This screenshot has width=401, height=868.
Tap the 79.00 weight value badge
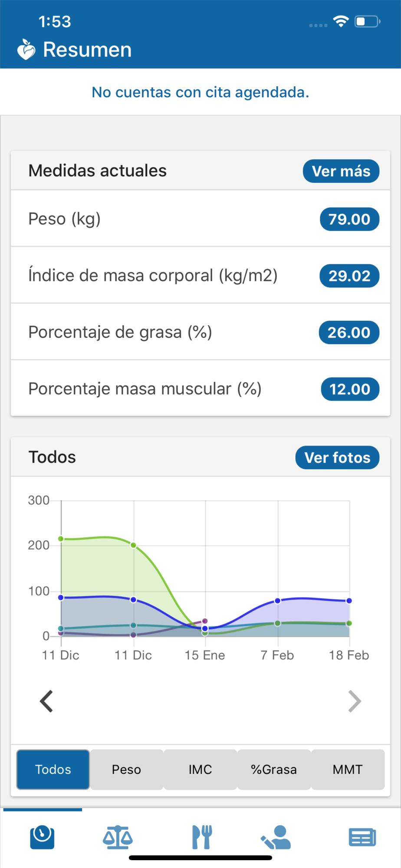click(349, 219)
